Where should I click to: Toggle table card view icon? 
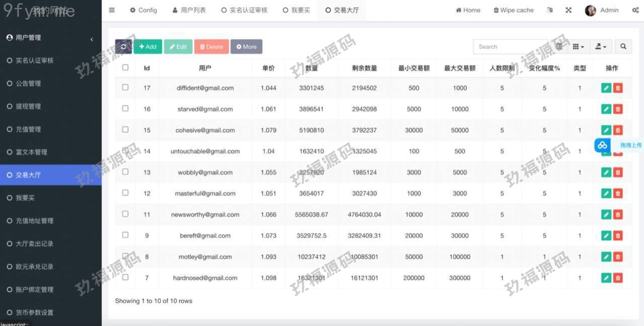tap(559, 47)
